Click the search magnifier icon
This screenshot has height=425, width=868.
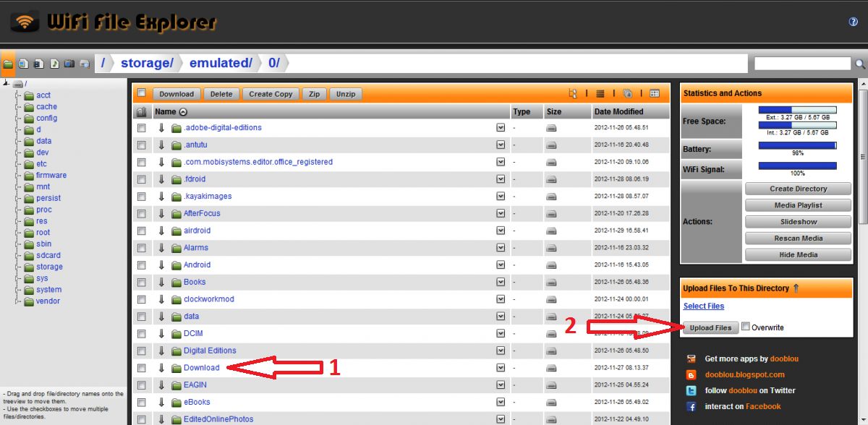pyautogui.click(x=860, y=64)
